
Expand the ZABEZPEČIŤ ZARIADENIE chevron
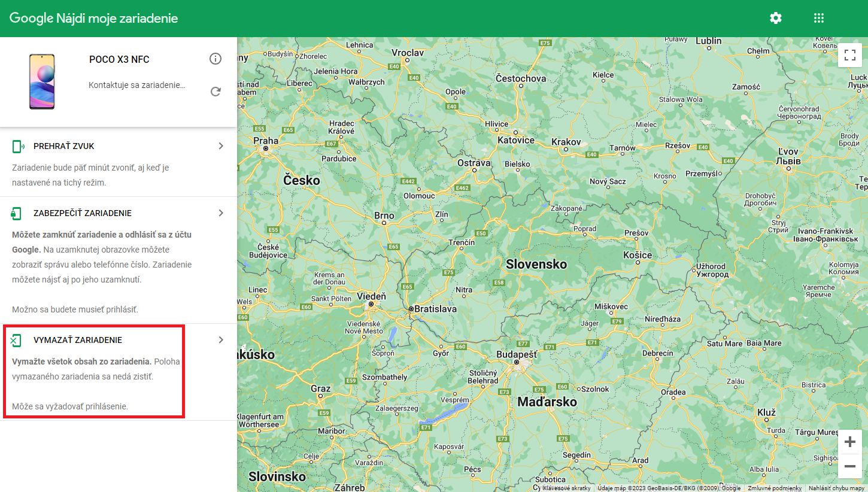point(221,213)
